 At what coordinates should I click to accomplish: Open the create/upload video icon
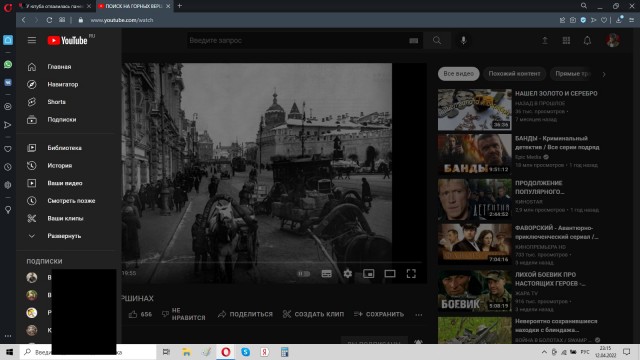(545, 40)
